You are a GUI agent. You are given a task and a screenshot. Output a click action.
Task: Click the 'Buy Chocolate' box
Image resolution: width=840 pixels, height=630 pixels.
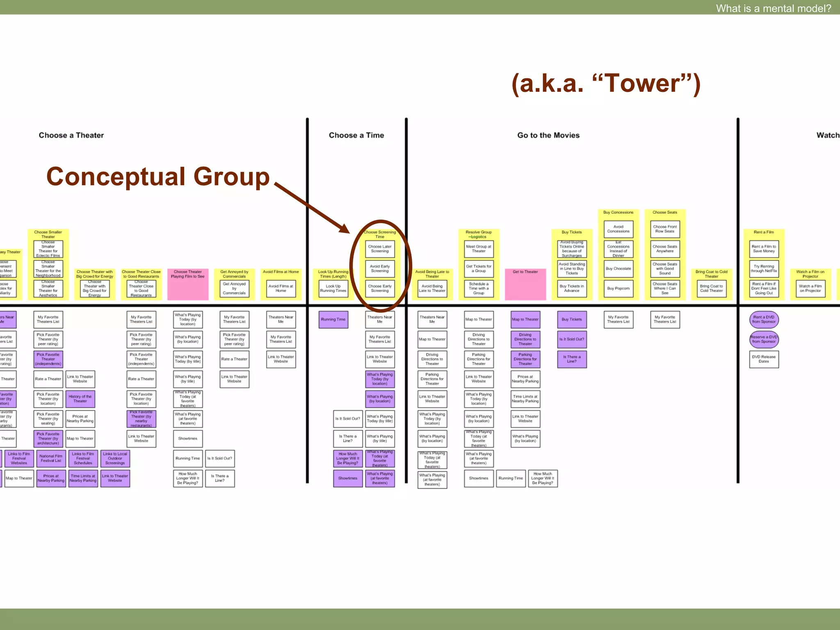619,269
